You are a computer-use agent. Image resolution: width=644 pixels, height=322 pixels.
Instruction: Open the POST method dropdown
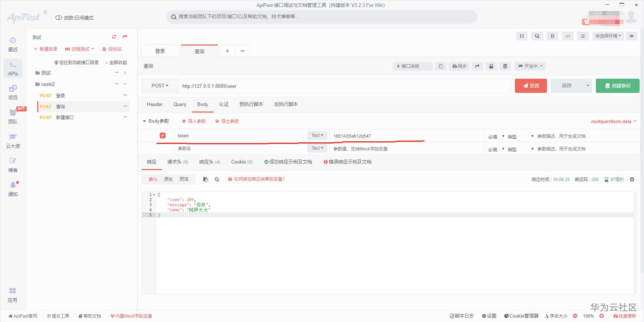(160, 86)
